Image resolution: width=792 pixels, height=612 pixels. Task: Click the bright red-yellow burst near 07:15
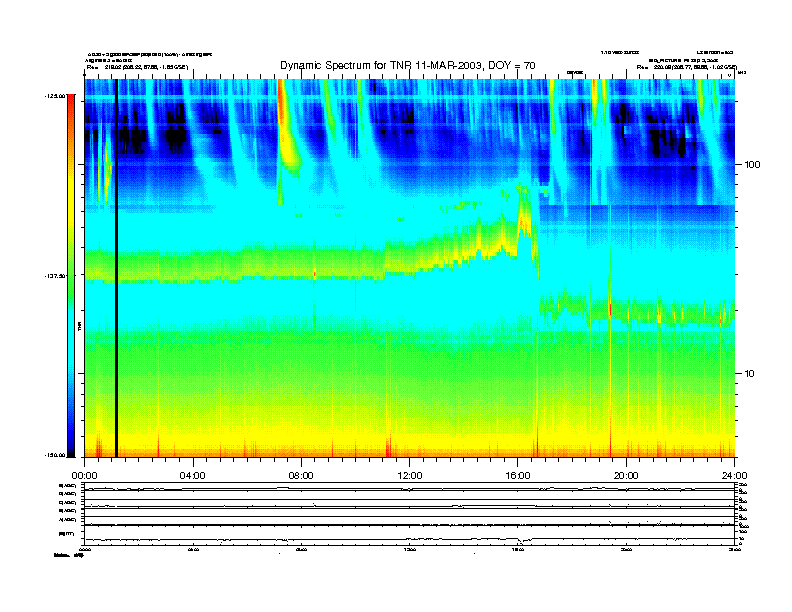pos(286,131)
